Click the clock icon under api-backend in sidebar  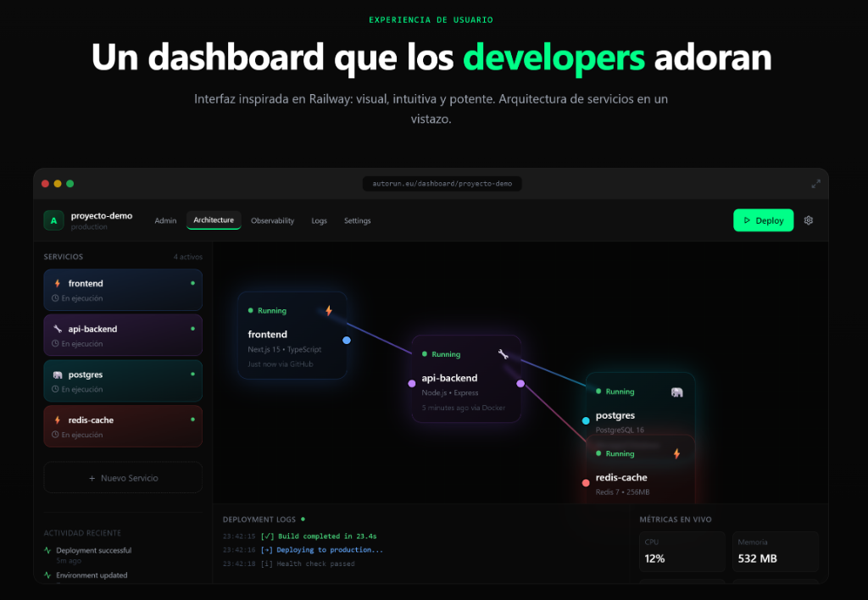coord(55,344)
